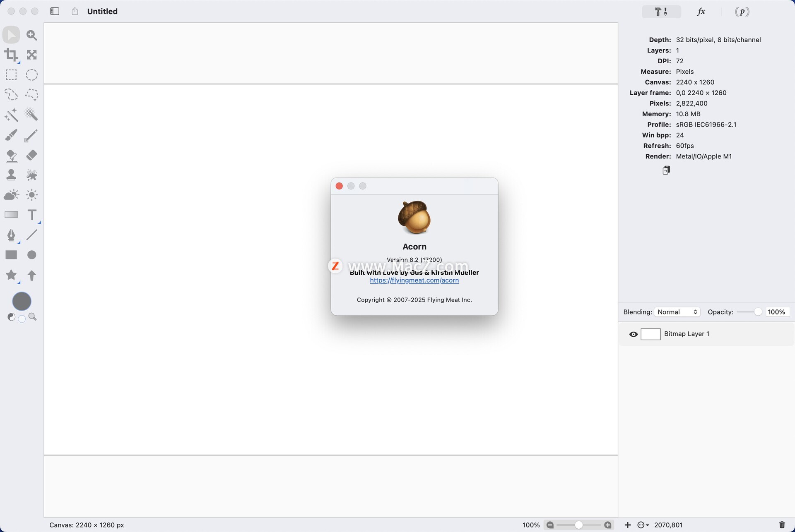The height and width of the screenshot is (532, 795).
Task: Add a new layer with plus button
Action: pos(628,525)
